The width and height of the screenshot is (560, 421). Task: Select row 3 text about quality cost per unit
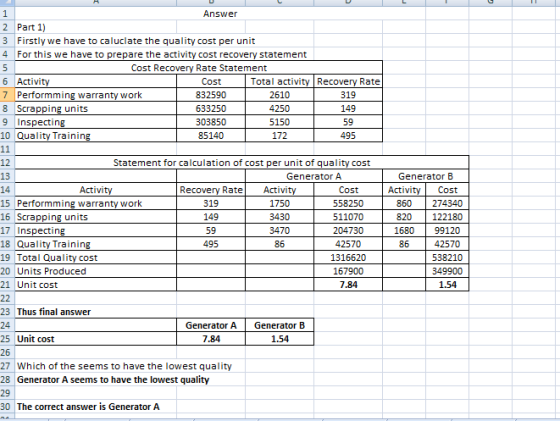tap(136, 41)
